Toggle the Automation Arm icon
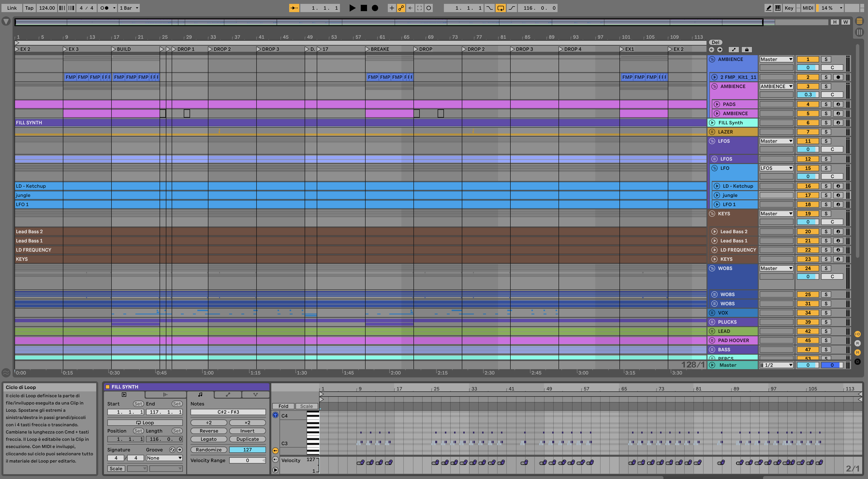The image size is (868, 479). (401, 8)
